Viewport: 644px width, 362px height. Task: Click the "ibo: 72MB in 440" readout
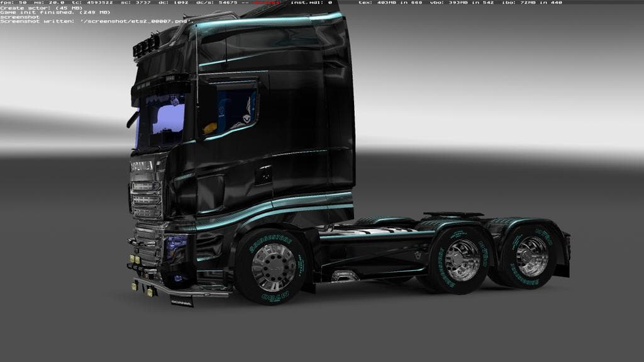(x=532, y=3)
